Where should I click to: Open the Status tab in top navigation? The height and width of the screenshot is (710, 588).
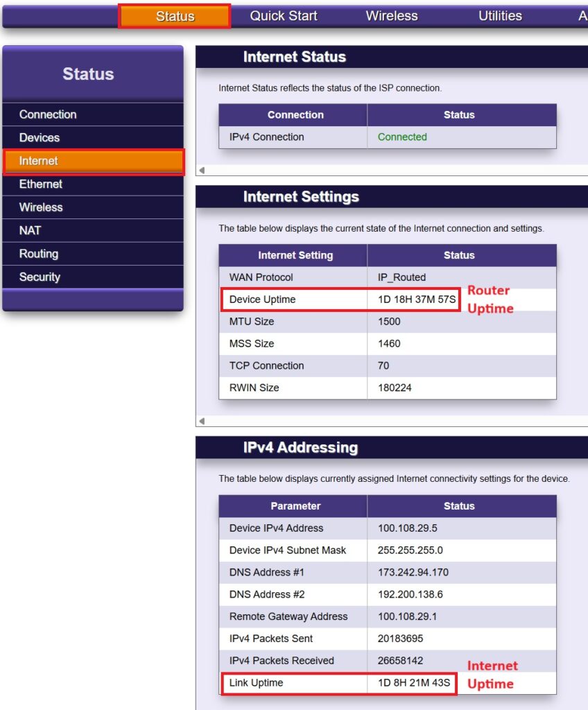tap(175, 16)
